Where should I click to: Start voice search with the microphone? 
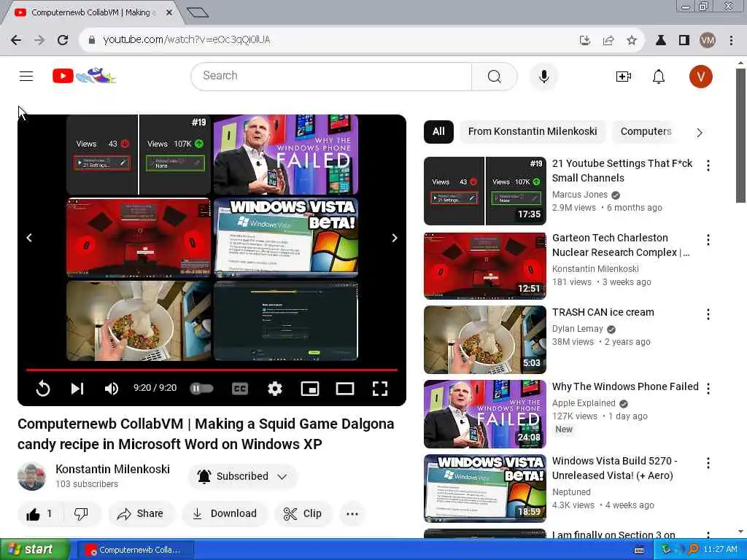pos(543,76)
